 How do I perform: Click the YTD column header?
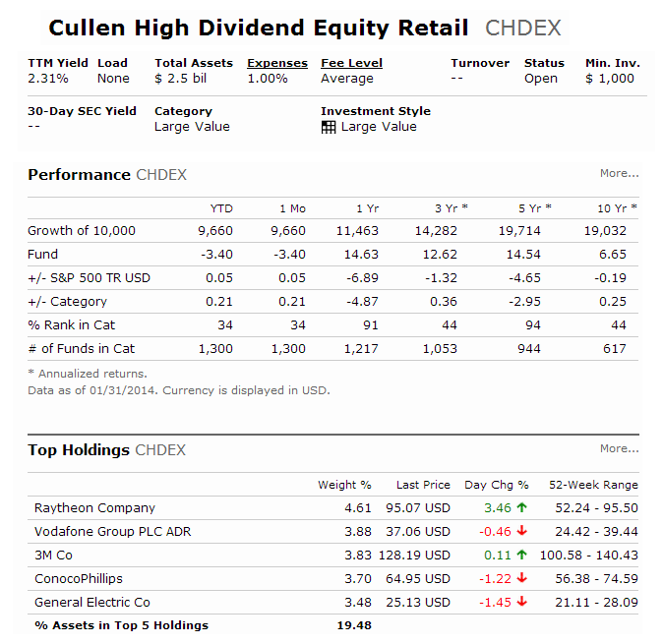tap(221, 208)
